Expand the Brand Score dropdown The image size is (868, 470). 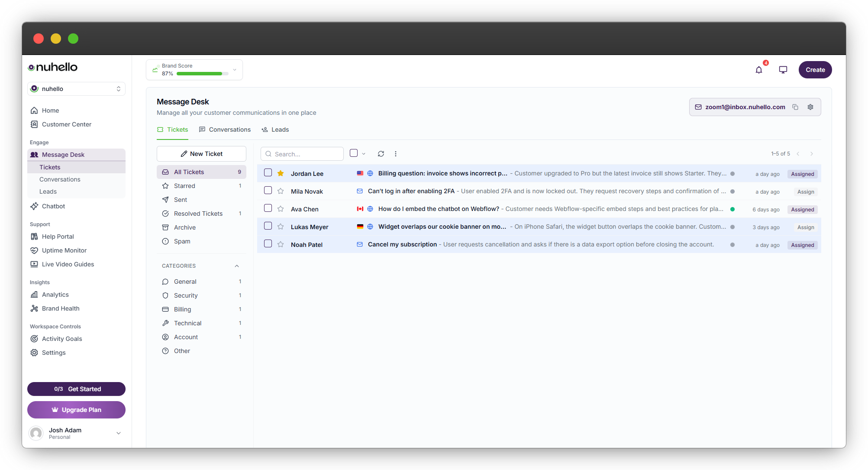click(x=235, y=69)
